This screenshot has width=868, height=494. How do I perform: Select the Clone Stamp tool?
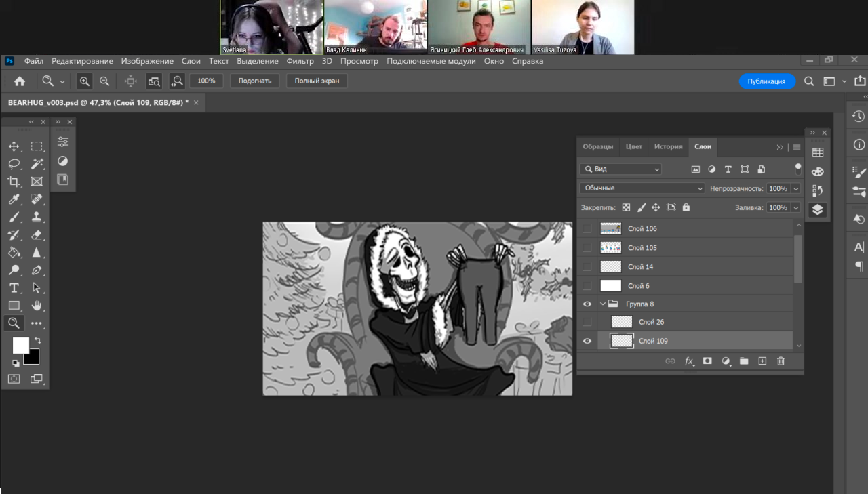click(x=37, y=217)
